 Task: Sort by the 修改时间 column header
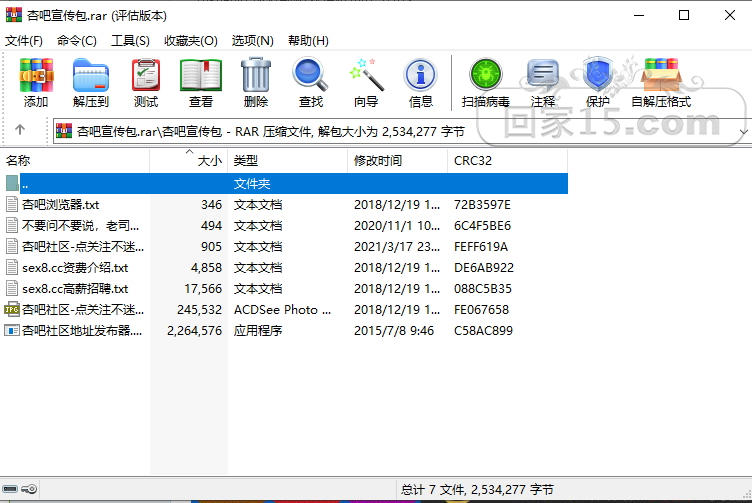coord(398,161)
